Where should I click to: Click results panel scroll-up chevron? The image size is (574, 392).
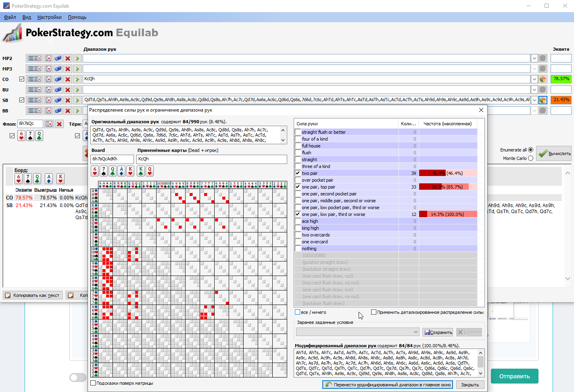(568, 173)
